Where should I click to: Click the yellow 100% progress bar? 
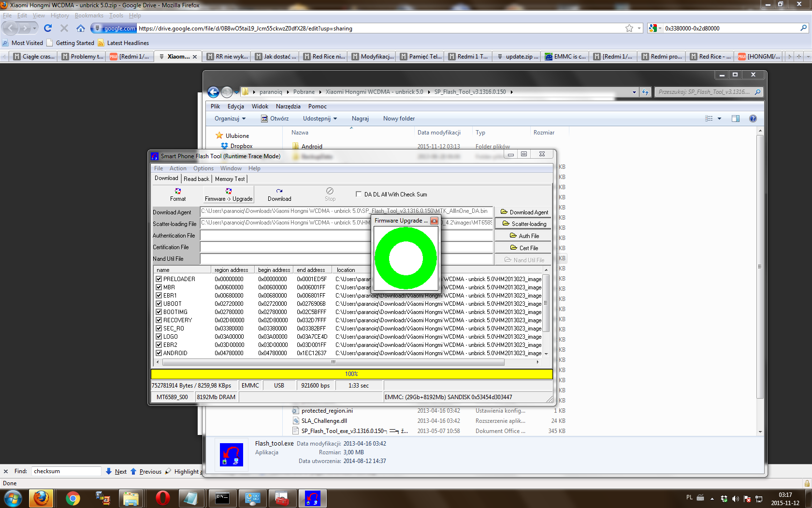pos(351,374)
